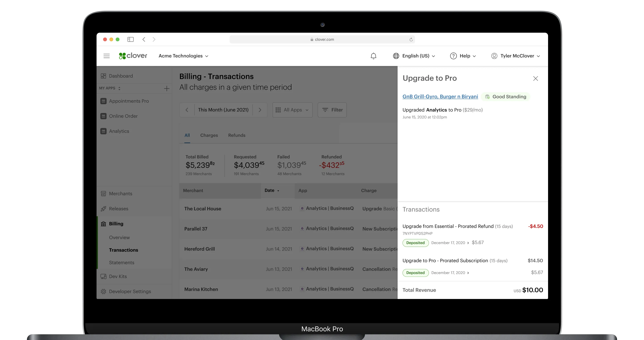
Task: Open Developer Settings in the sidebar
Action: click(130, 291)
